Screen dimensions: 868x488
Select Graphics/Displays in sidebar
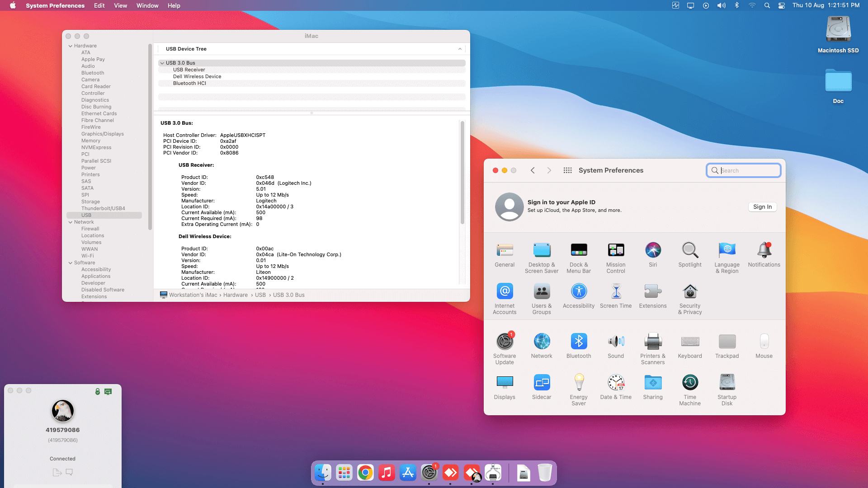[103, 134]
